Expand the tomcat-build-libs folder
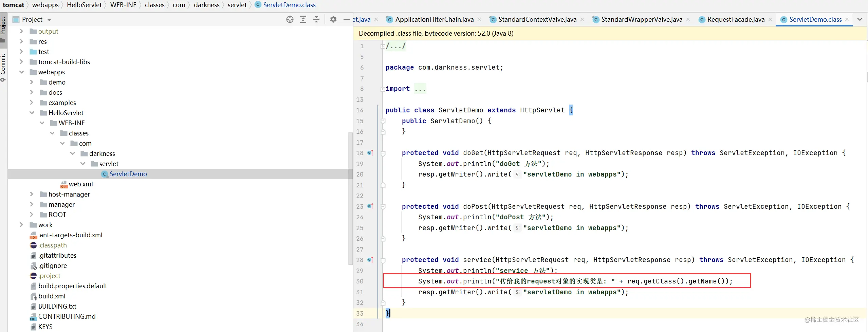Image resolution: width=868 pixels, height=332 pixels. coord(21,62)
